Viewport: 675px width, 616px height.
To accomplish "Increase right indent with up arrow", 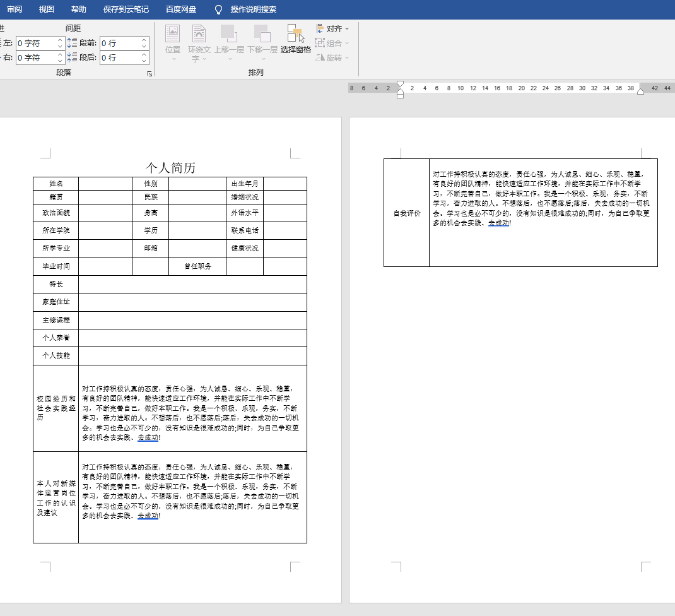I will [x=60, y=54].
